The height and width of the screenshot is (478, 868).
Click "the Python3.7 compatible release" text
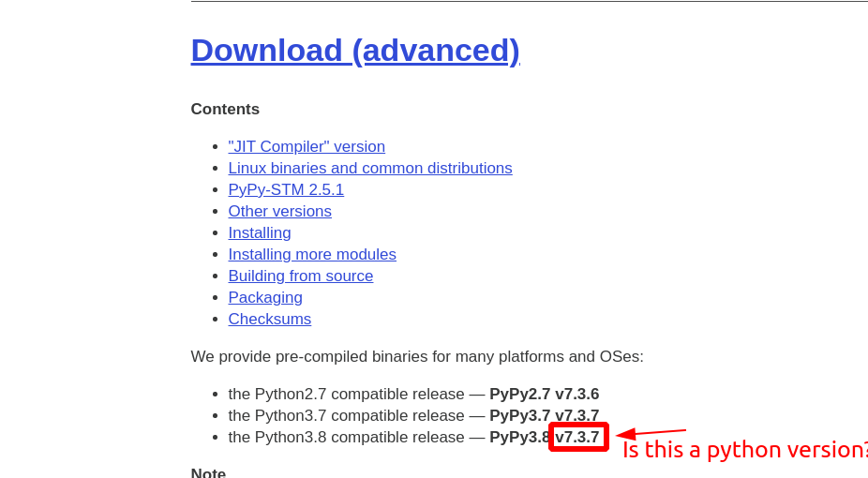347,415
